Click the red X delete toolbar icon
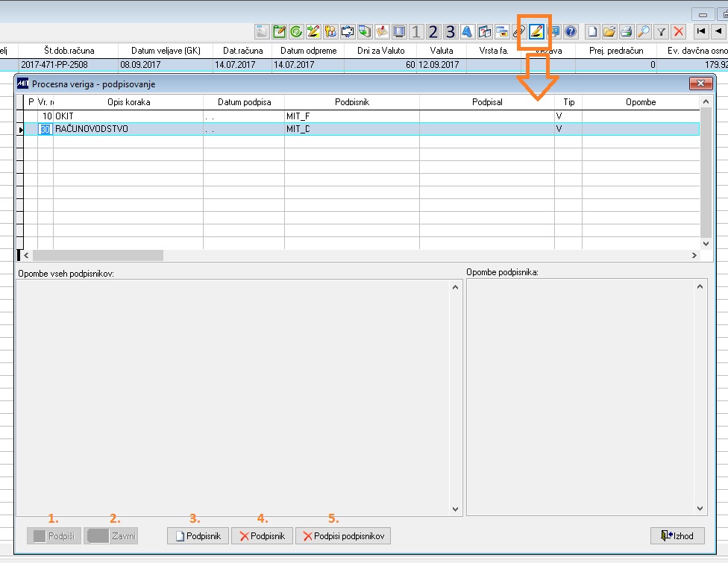This screenshot has height=563, width=728. [x=679, y=31]
